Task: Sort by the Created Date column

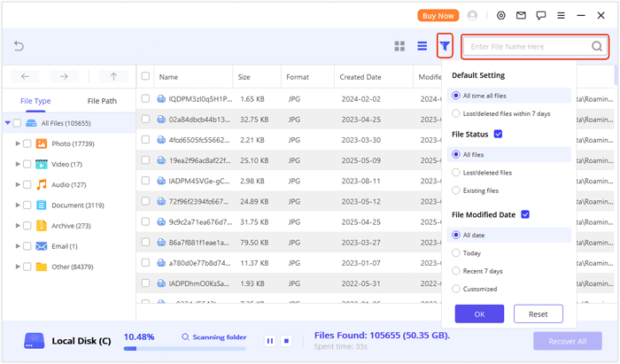Action: click(x=360, y=77)
